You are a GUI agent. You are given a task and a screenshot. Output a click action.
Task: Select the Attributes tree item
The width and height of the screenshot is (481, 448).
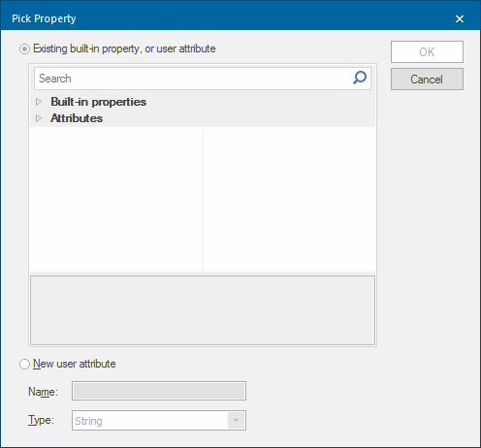pyautogui.click(x=77, y=118)
